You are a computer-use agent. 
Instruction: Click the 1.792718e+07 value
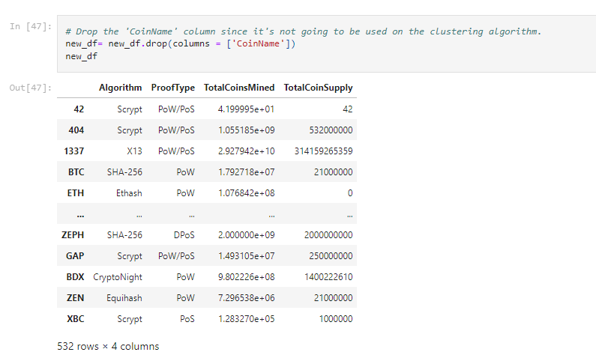[x=247, y=172]
